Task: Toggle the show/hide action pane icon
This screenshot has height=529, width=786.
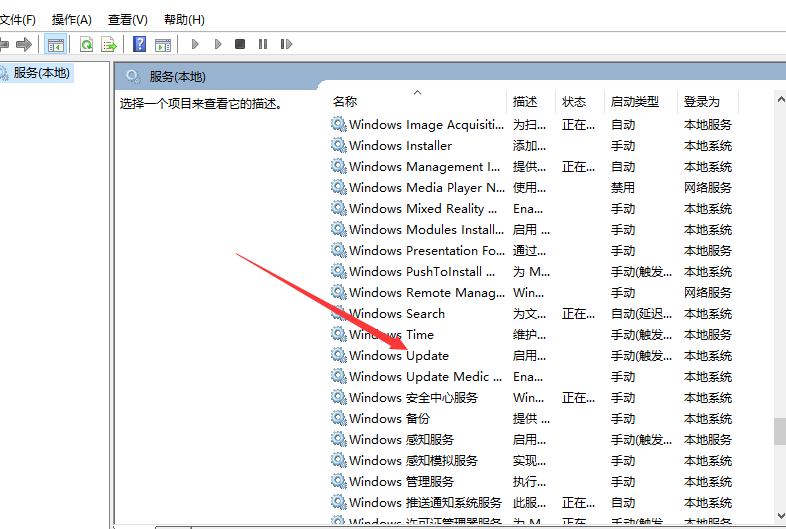Action: click(163, 45)
